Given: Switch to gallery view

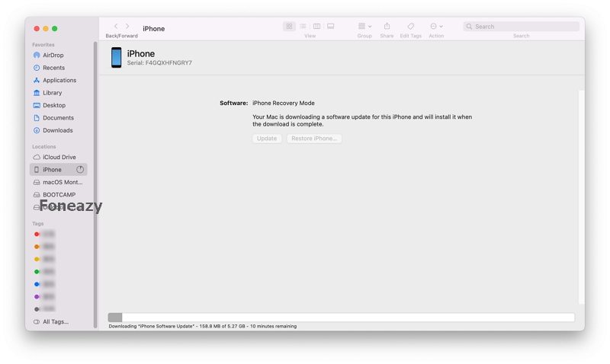Looking at the screenshot, I should [x=331, y=27].
